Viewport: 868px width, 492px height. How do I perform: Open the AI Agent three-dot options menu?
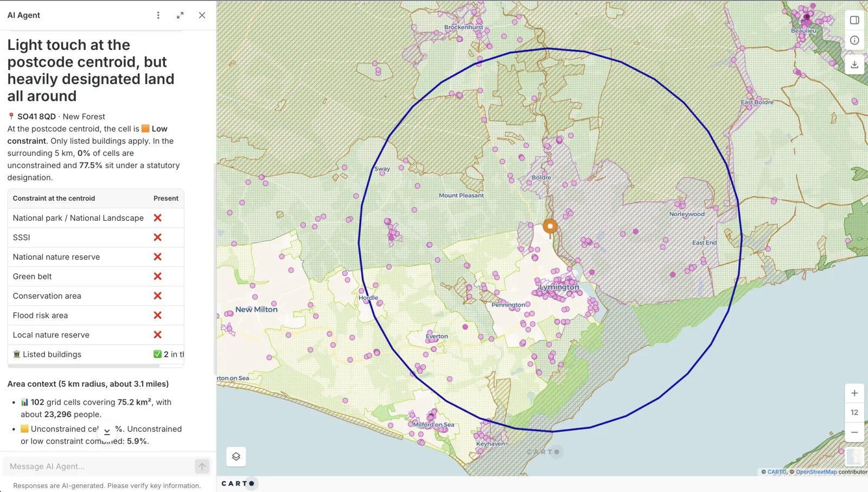pos(158,15)
